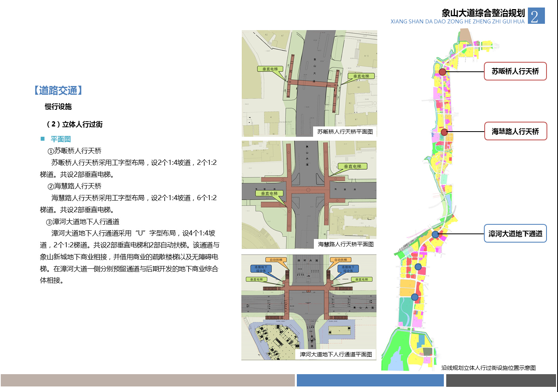Click the teal square bullet beside 平面图
Screen dimensions: 558x392
coord(42,139)
